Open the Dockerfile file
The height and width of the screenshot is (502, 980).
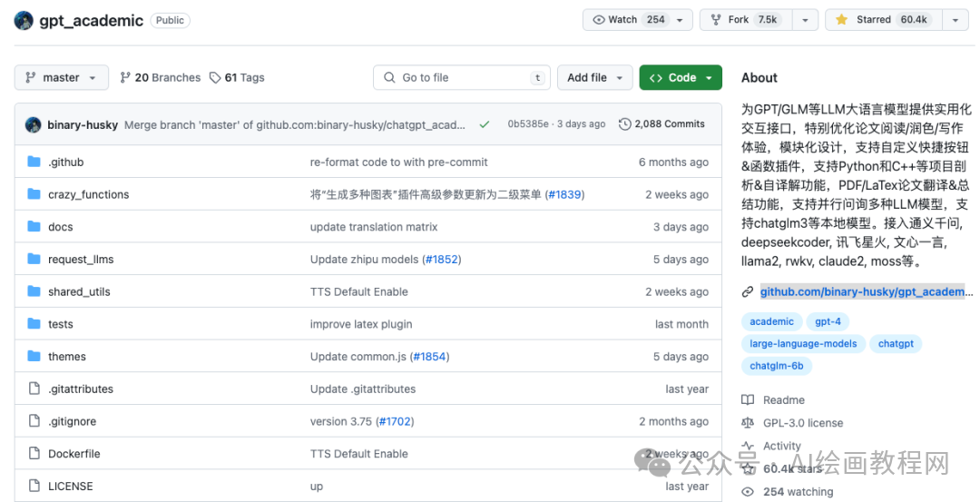pos(73,454)
